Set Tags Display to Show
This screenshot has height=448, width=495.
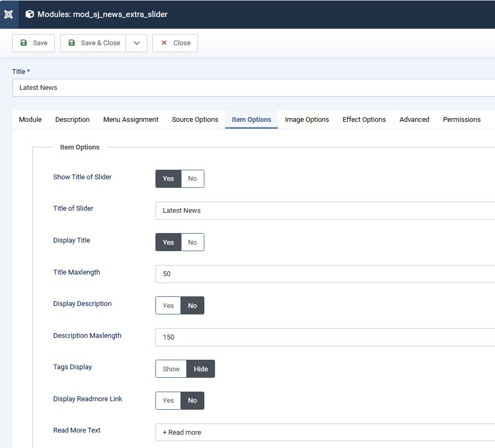[x=171, y=369]
